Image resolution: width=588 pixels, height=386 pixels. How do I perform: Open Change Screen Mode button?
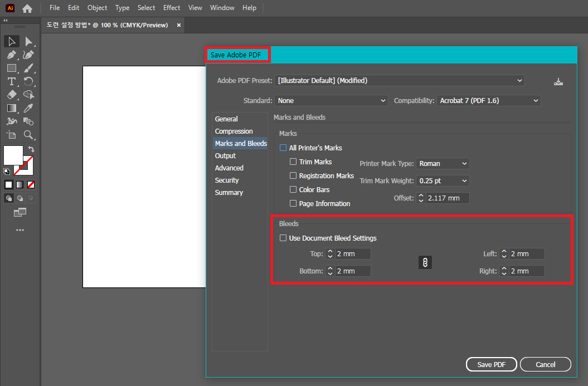tap(20, 212)
